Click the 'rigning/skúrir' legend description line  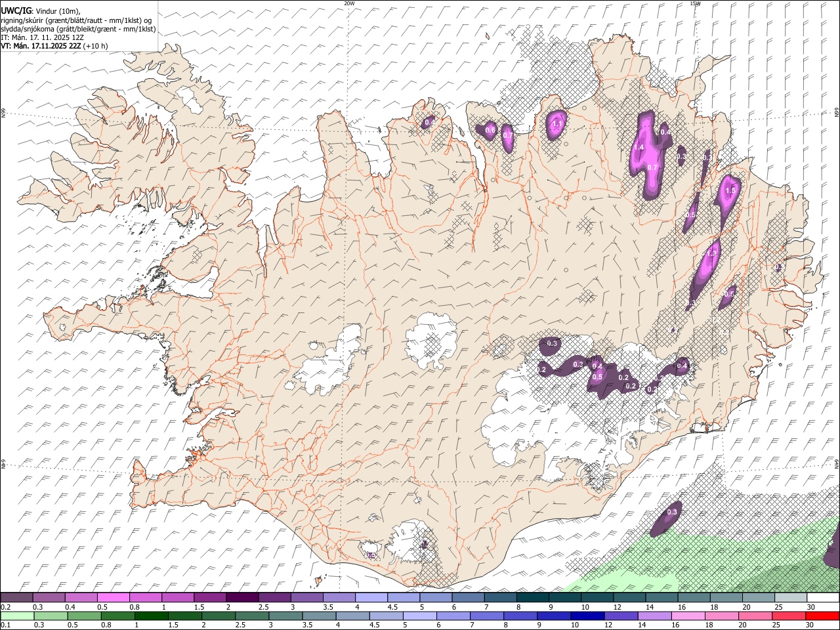tap(76, 20)
